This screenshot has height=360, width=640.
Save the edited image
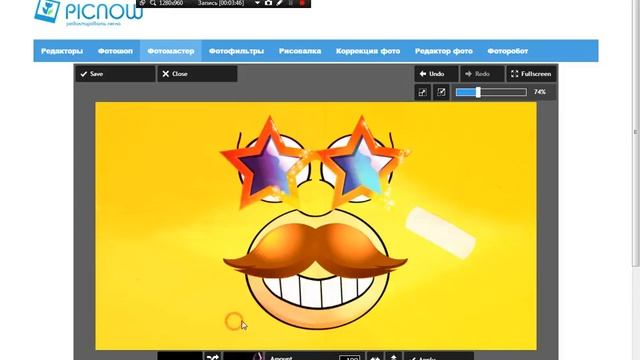click(115, 74)
